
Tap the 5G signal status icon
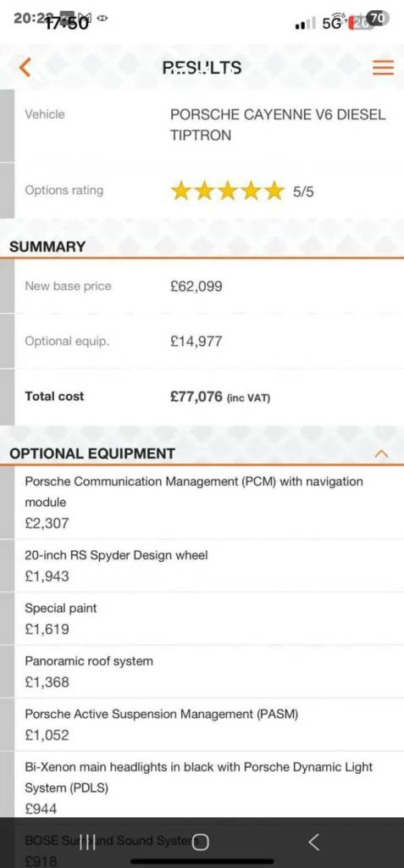(x=333, y=22)
